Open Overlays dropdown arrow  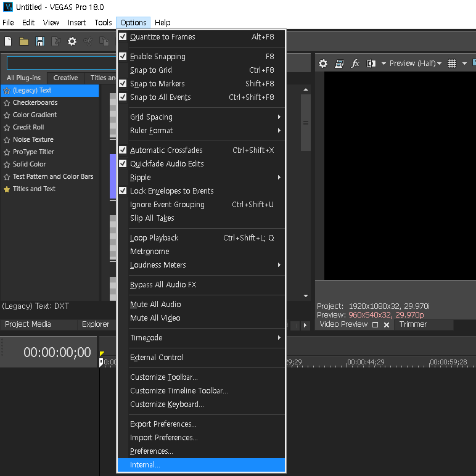[x=464, y=64]
